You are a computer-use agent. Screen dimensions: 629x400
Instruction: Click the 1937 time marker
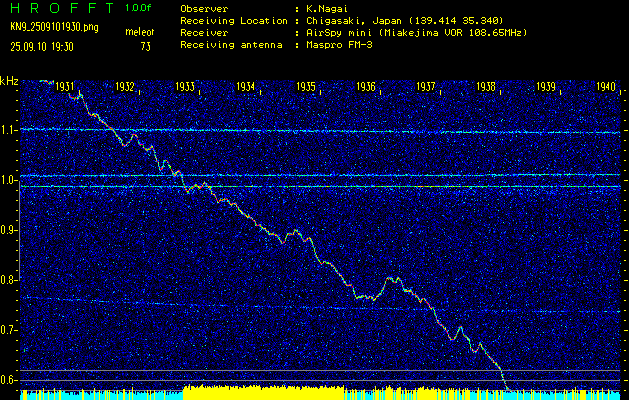coord(426,86)
